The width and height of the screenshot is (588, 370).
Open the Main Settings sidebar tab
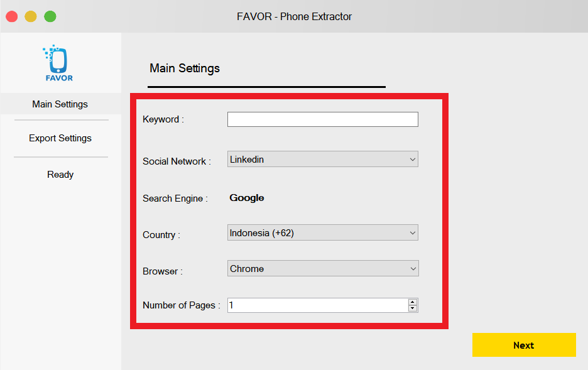click(x=60, y=104)
